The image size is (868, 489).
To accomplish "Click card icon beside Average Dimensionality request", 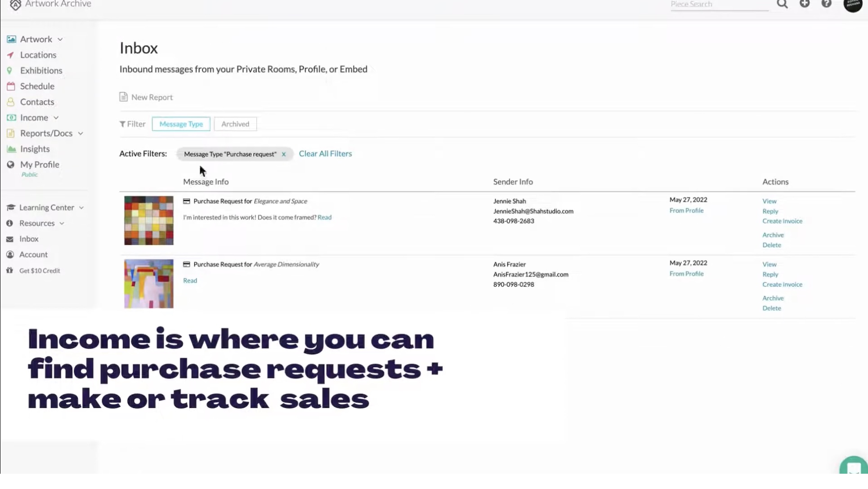I will coord(187,265).
